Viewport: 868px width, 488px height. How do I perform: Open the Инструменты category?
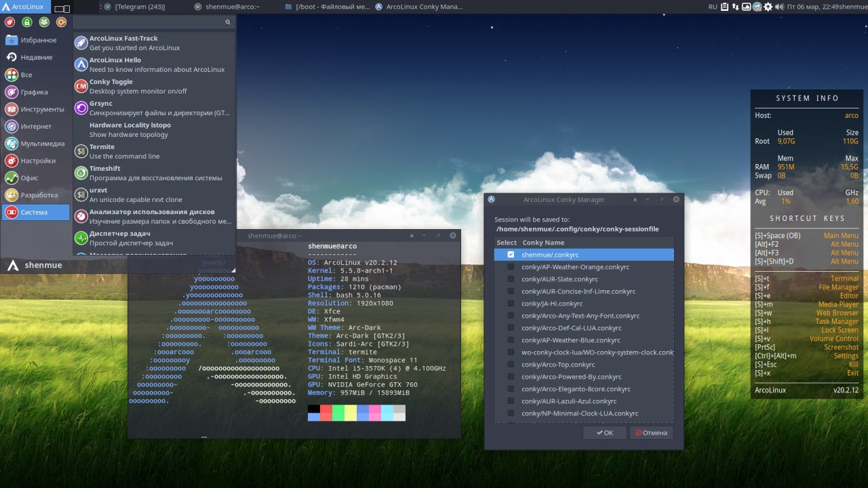(x=36, y=109)
